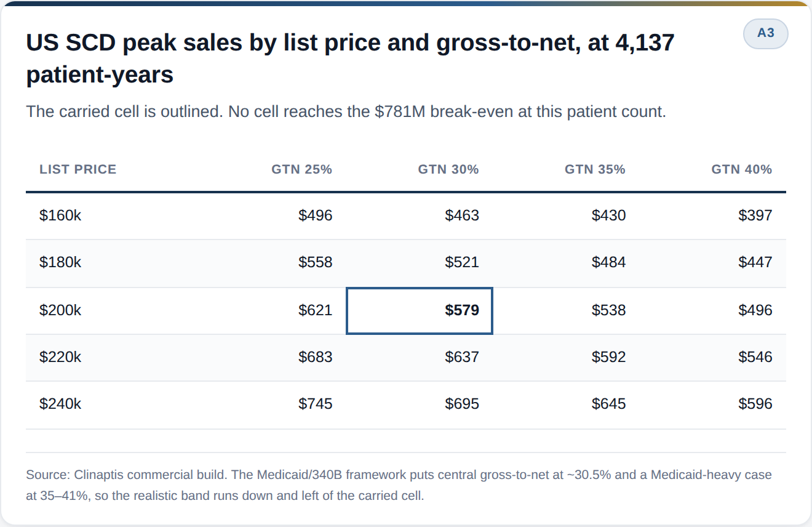The height and width of the screenshot is (527, 812).
Task: Click the GTN 30% column header
Action: coord(448,169)
